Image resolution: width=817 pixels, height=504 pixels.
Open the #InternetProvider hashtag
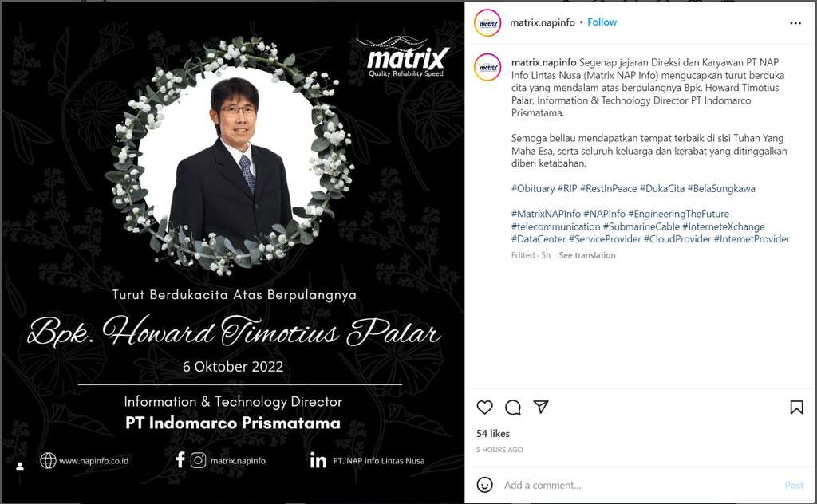[752, 239]
